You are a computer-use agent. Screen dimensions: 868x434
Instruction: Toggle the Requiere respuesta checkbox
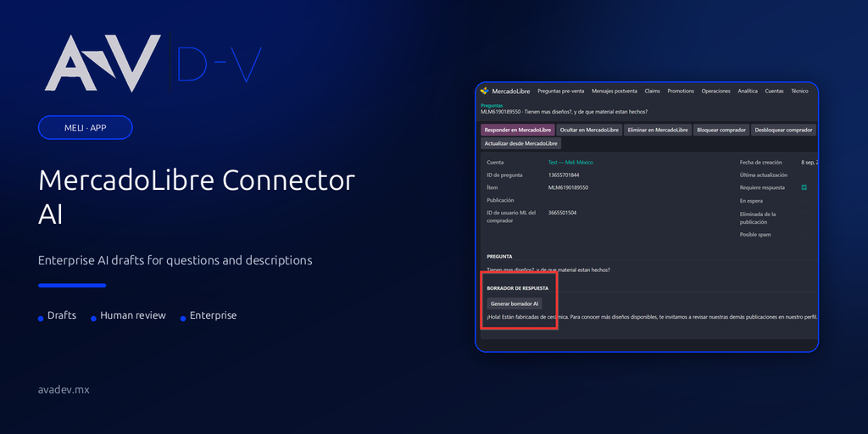pyautogui.click(x=804, y=187)
